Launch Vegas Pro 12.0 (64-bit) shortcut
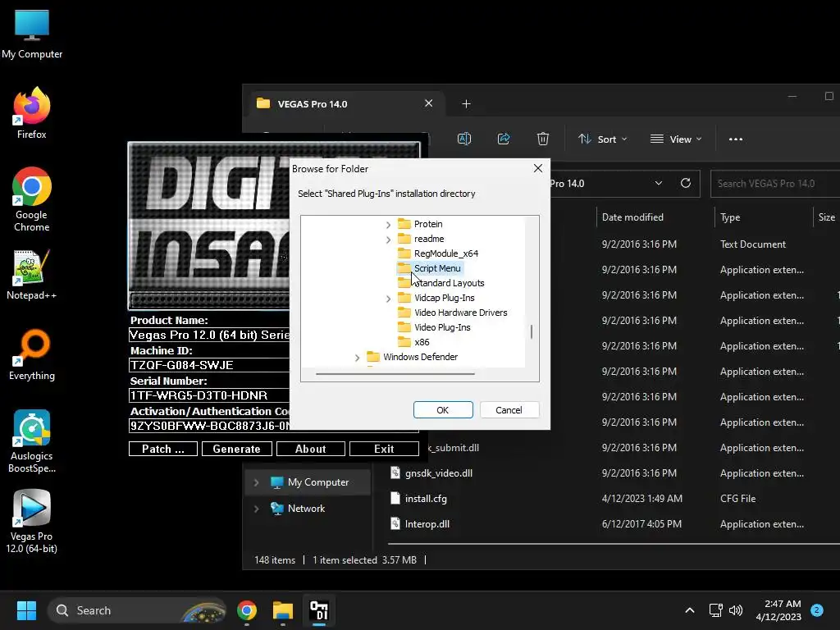This screenshot has height=630, width=840. 32,522
